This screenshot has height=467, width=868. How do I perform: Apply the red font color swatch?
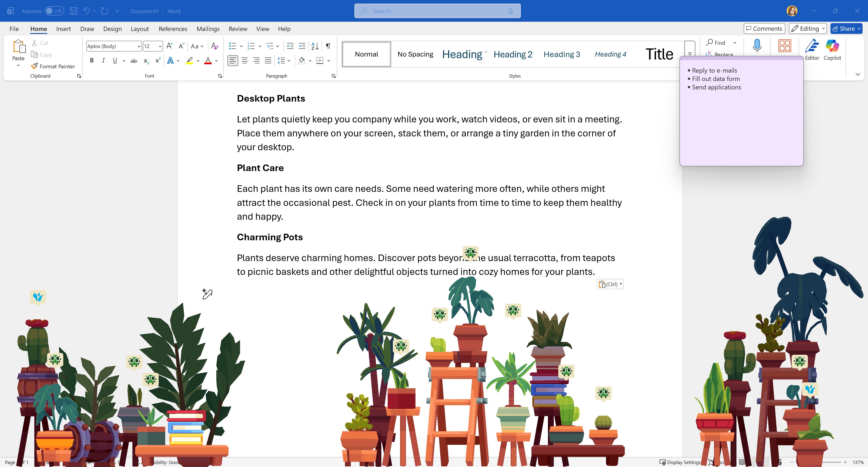[x=208, y=61]
